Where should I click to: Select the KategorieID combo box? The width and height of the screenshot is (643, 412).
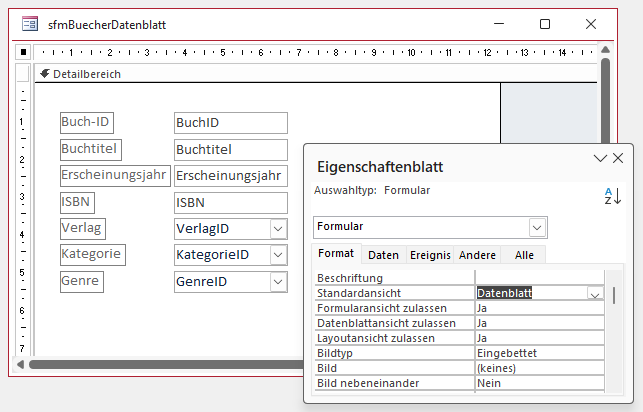(x=231, y=255)
